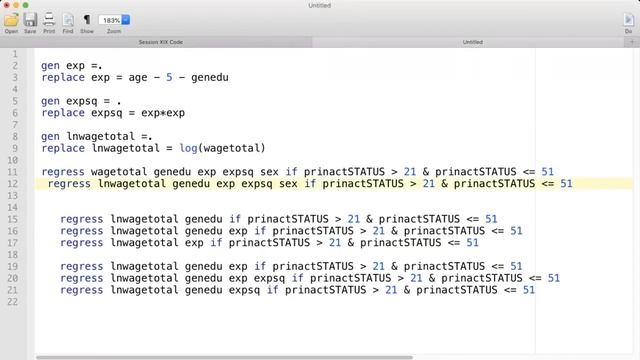Screen dimensions: 640x360
Task: Click 'regress wagetotal' command on line 11
Action: point(94,172)
